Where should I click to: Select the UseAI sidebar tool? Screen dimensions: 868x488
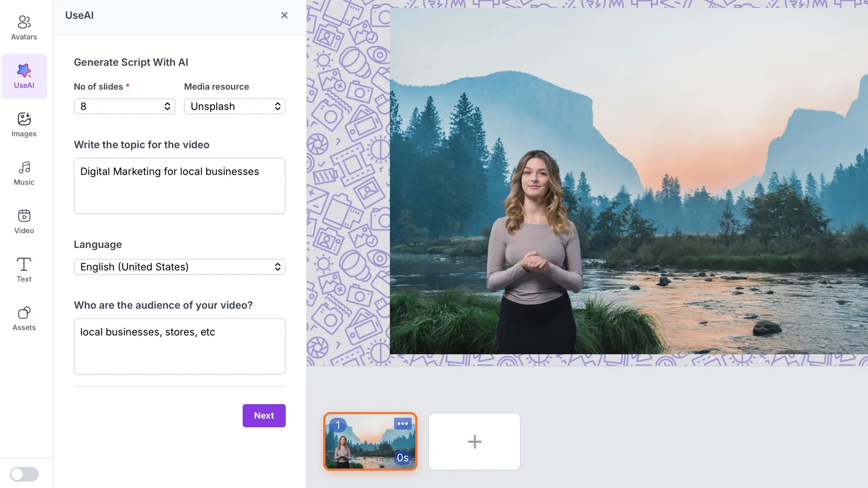(x=24, y=76)
